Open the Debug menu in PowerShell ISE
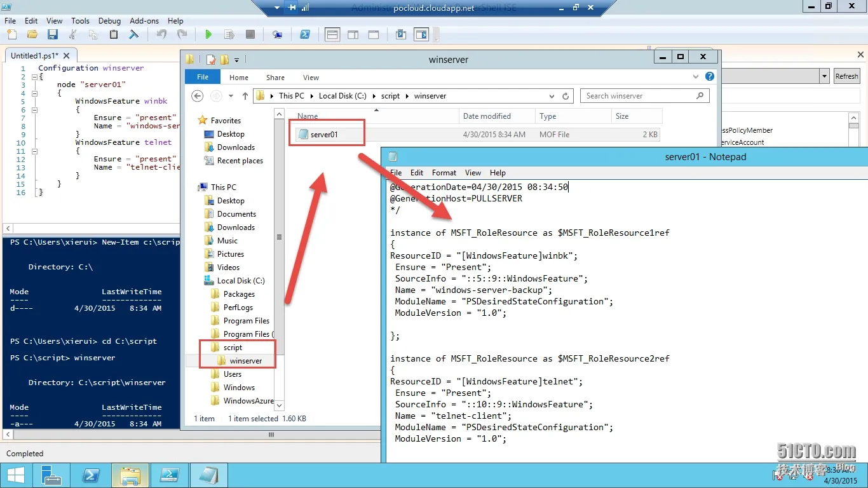The width and height of the screenshot is (868, 488). click(x=110, y=21)
